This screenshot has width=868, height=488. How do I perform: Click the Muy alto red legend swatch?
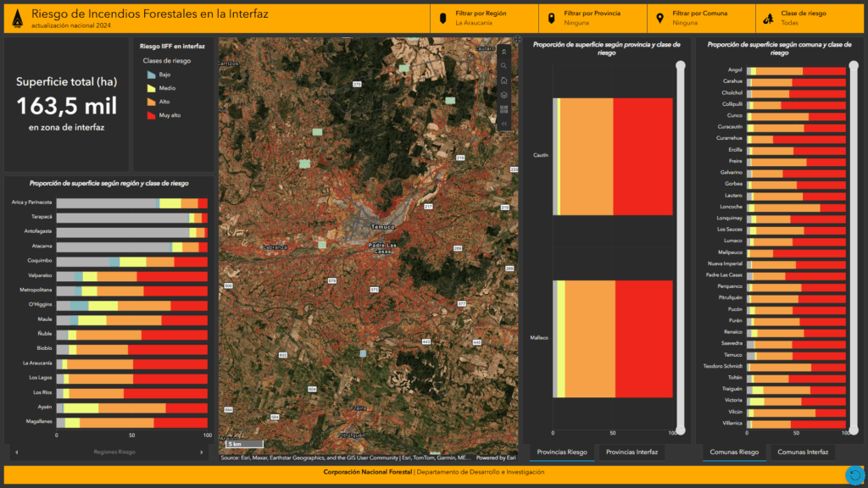coord(152,115)
